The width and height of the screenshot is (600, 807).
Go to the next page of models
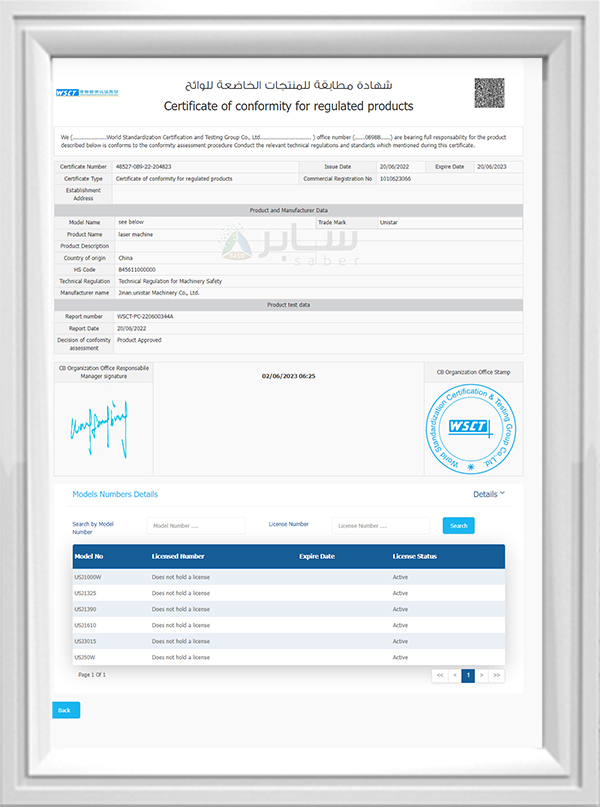click(x=482, y=676)
